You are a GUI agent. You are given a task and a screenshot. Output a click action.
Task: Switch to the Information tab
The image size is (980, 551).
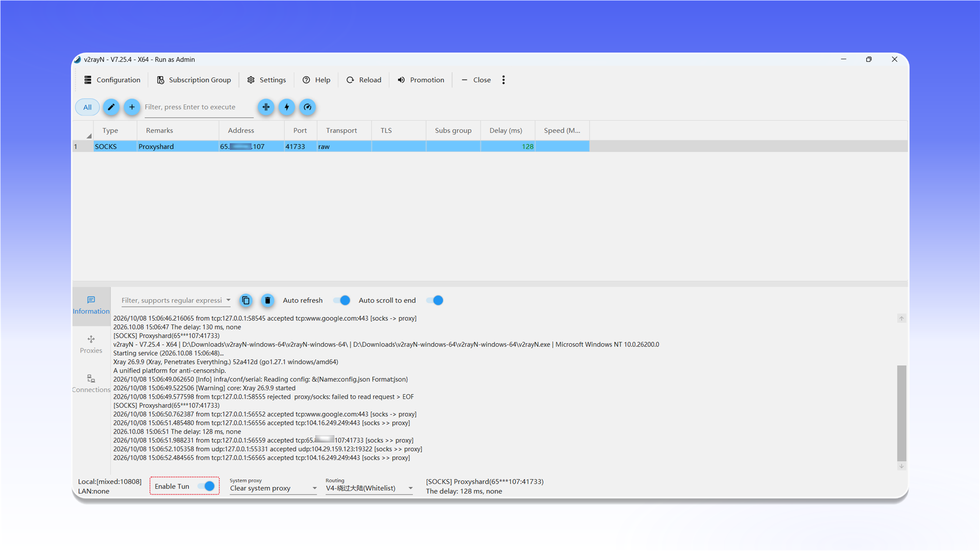pos(91,306)
